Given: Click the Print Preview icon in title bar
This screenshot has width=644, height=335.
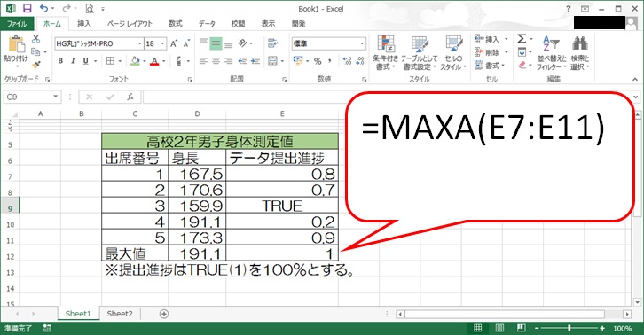Looking at the screenshot, I should [90, 8].
